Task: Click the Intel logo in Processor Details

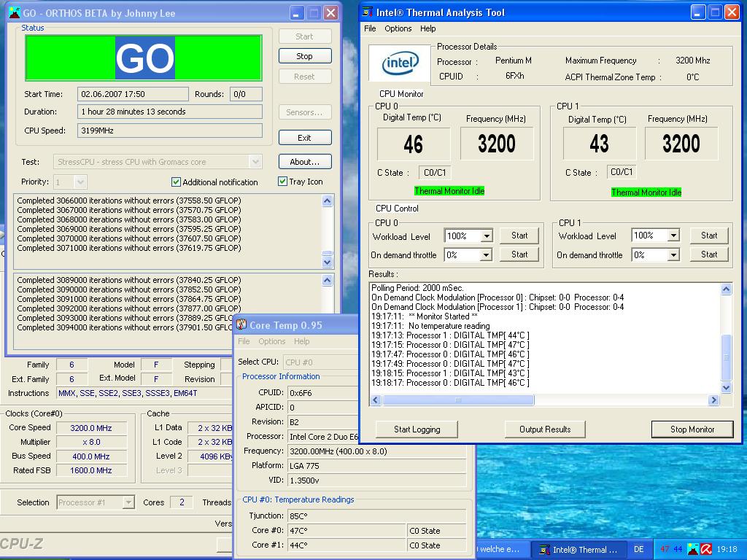Action: tap(400, 63)
